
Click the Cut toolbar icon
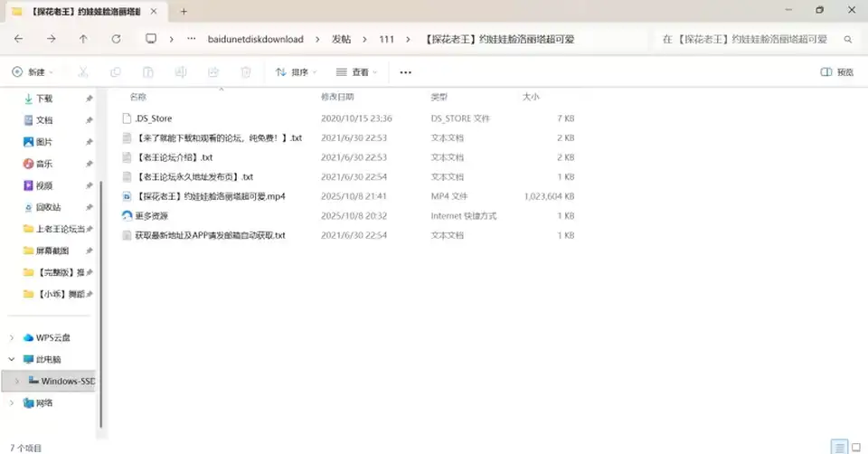(x=83, y=72)
